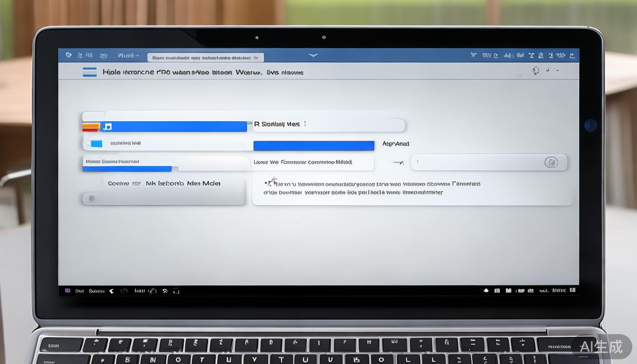Click the white square icon on the blue bar
The width and height of the screenshot is (637, 364).
click(108, 127)
